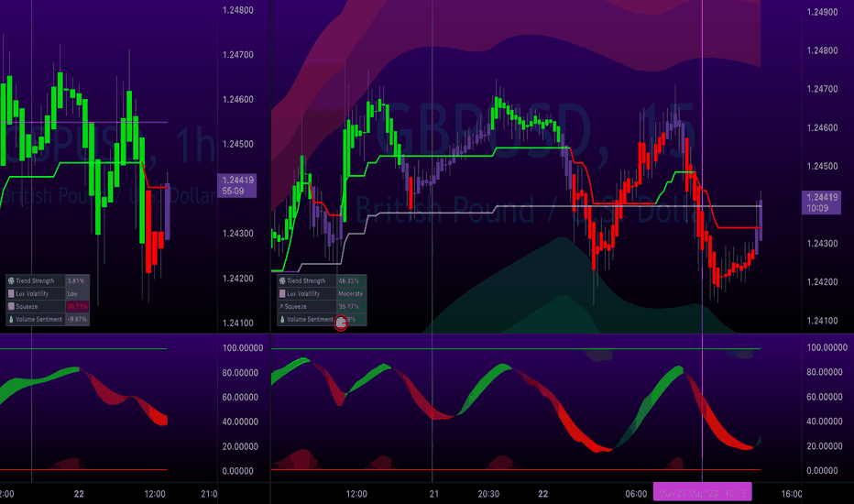
Task: Click the Squeeze arrow icon in the right chart dashboard
Action: 282,306
